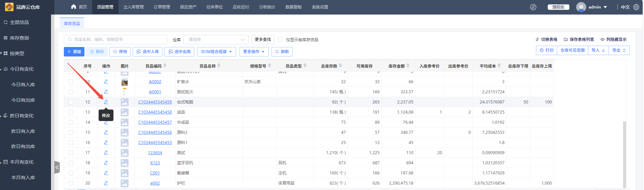Enable 仅显示有库存货品 checkbox
644x190 pixels.
click(280, 40)
